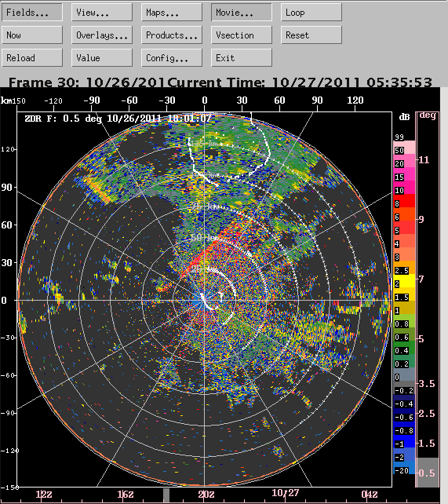Open the Overlays... dialog
Viewport: 448px width, 504px height.
(102, 35)
